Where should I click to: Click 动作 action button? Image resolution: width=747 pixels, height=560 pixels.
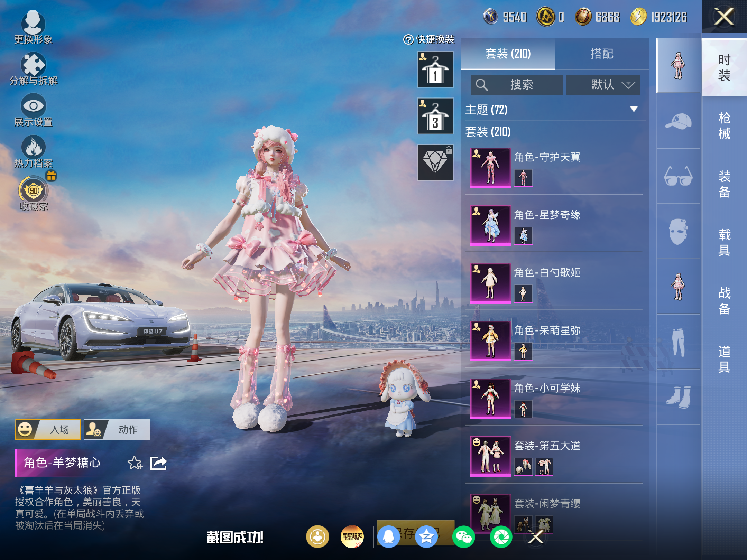[117, 429]
